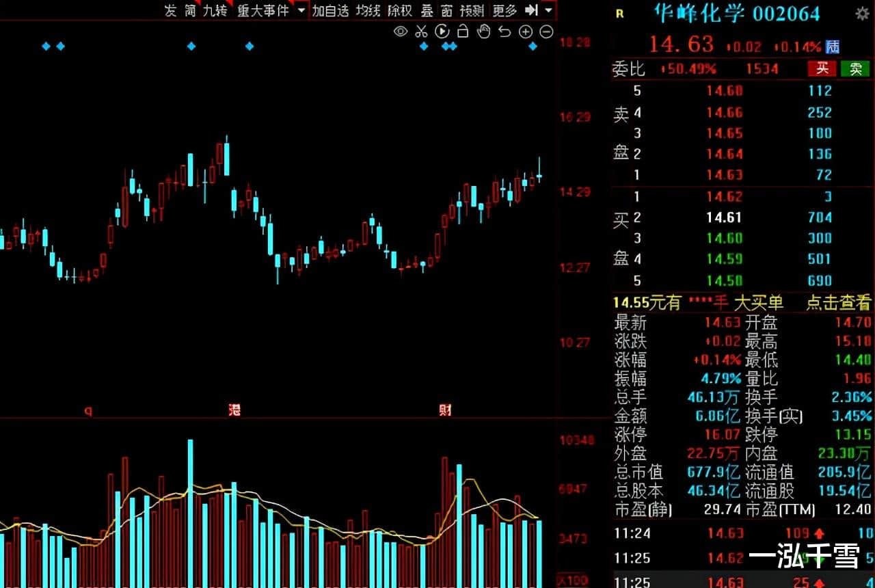The height and width of the screenshot is (588, 875).
Task: Click the blue 通 badge beside 0.14%
Action: pos(833,46)
